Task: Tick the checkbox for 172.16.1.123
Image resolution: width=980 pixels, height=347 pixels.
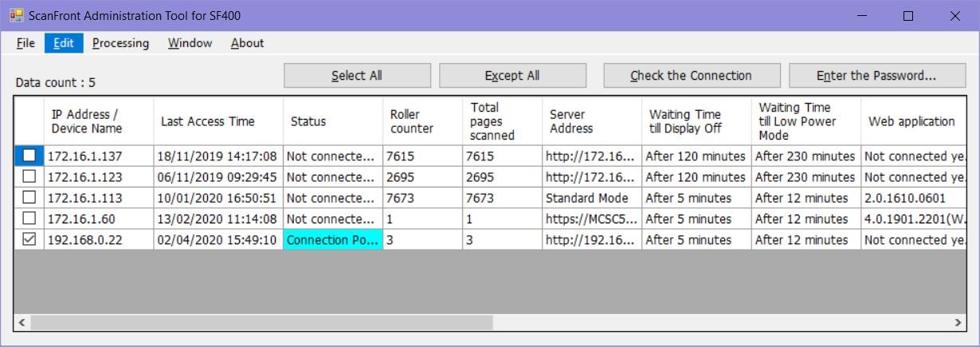Action: [x=29, y=177]
